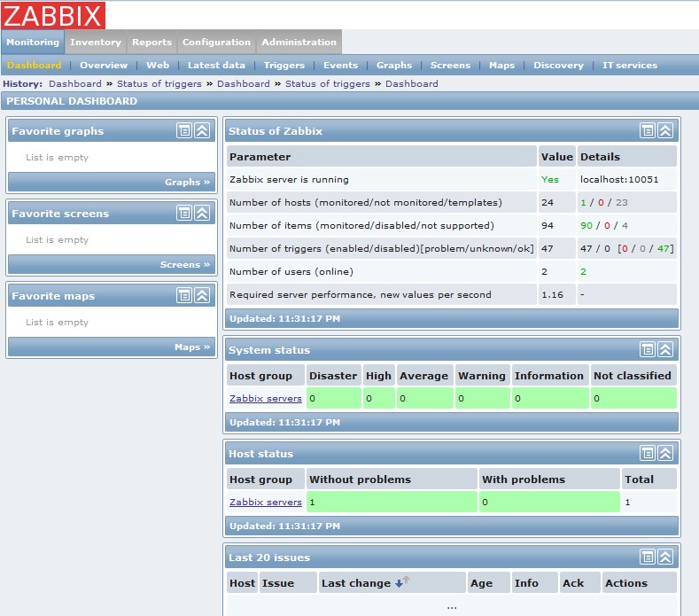Sort by Last change column arrow

tap(401, 581)
